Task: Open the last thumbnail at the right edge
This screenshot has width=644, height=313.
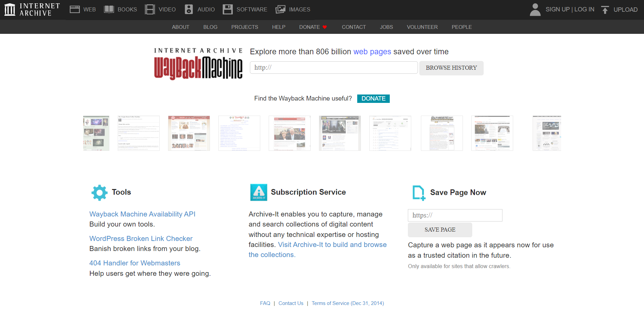Action: coord(547,133)
